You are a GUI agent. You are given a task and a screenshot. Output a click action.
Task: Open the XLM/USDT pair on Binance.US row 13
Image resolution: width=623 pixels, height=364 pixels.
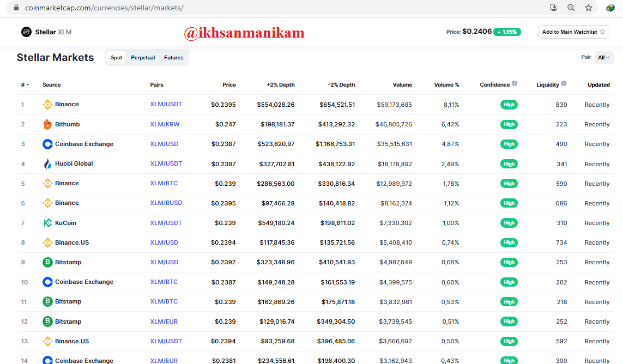pos(166,341)
